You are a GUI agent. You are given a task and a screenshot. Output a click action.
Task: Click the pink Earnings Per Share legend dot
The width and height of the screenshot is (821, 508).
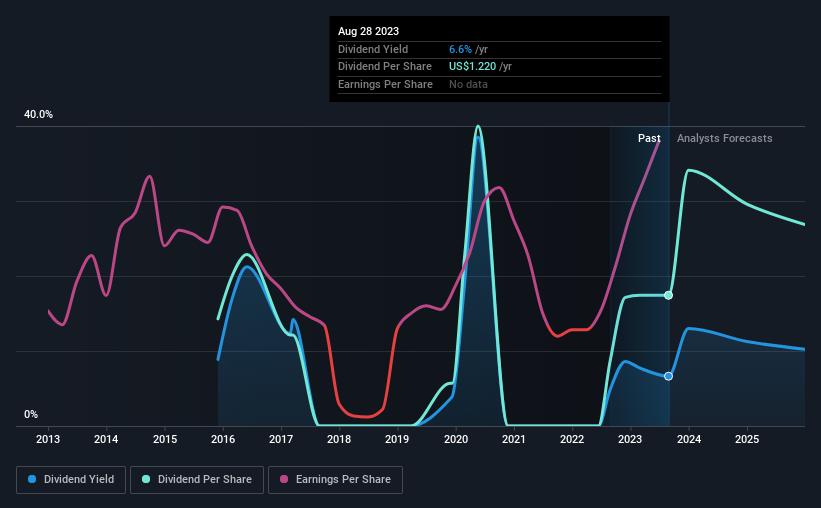tap(284, 479)
